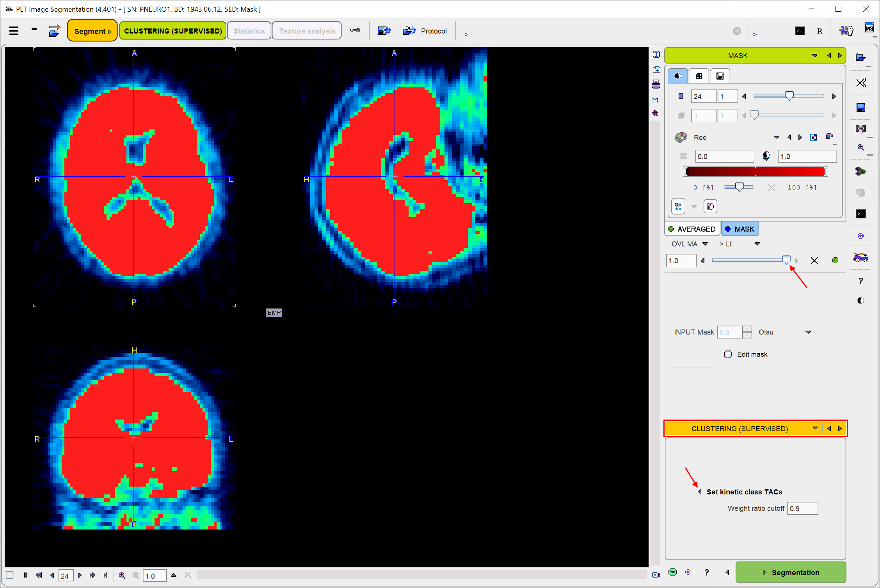Viewport: 880px width, 588px height.
Task: Click the ambulance vehicle icon in right sidebar
Action: click(x=860, y=257)
